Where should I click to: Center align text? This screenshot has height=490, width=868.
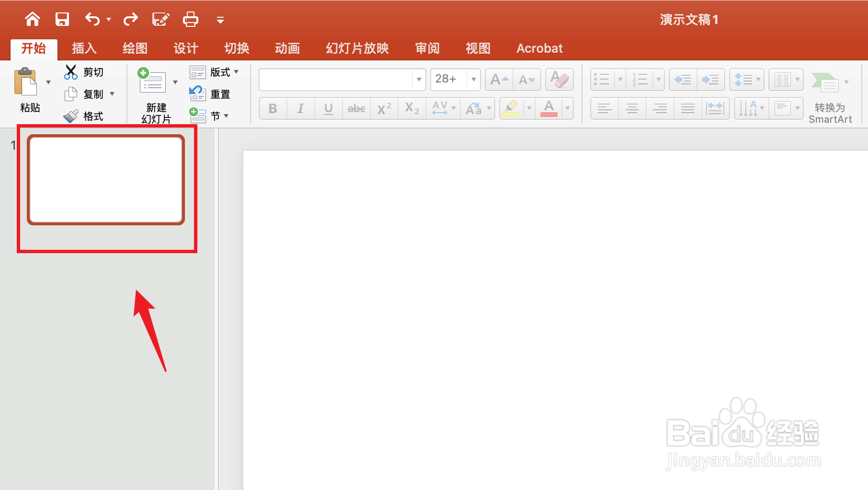[x=632, y=109]
